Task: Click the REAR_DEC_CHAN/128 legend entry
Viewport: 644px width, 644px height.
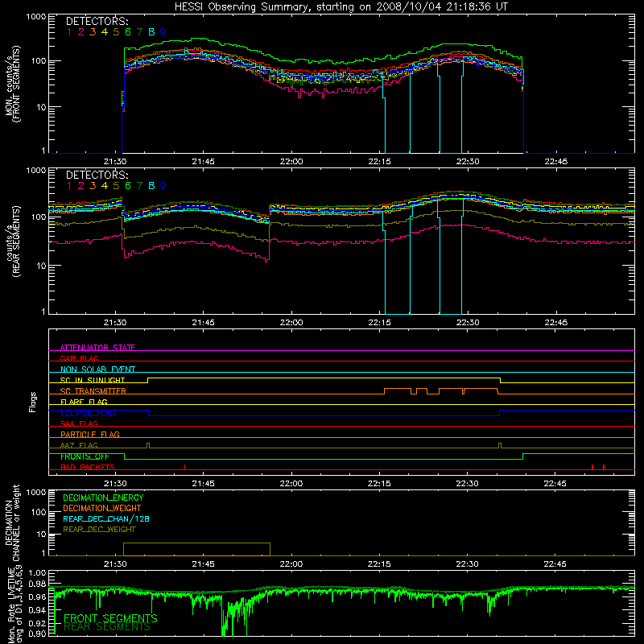Action: click(x=106, y=518)
